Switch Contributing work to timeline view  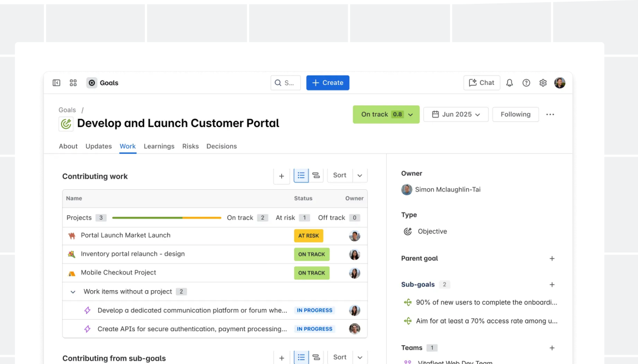(x=316, y=175)
